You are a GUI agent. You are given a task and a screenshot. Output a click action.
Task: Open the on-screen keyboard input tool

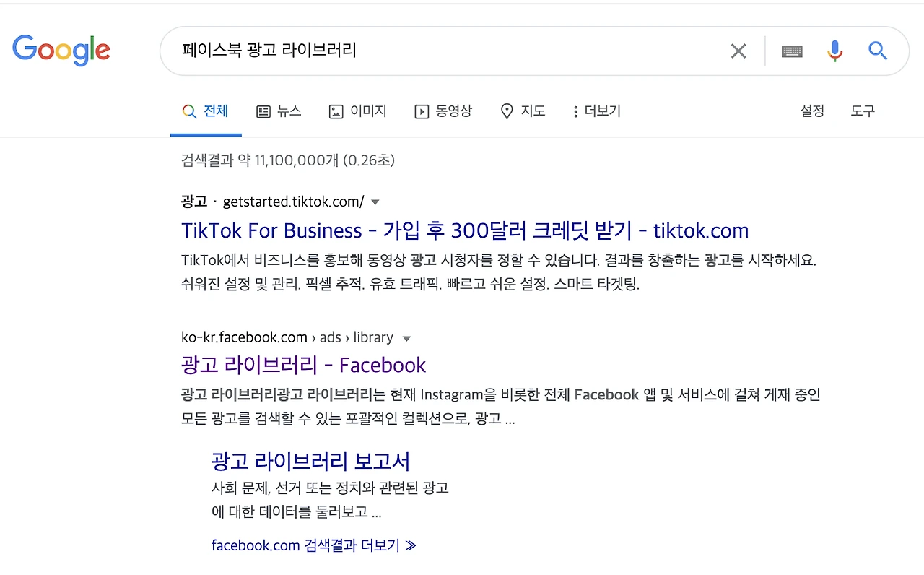(792, 51)
